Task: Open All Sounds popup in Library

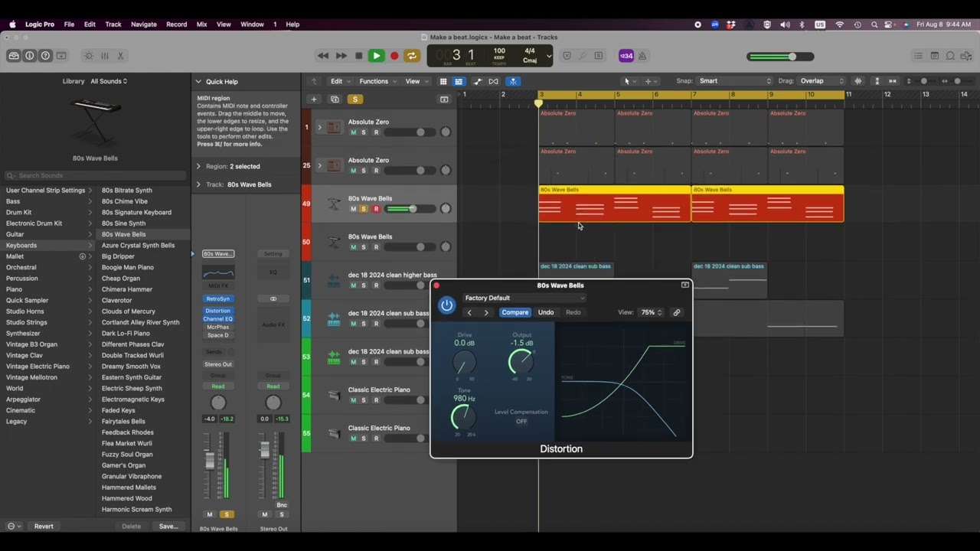Action: tap(109, 81)
